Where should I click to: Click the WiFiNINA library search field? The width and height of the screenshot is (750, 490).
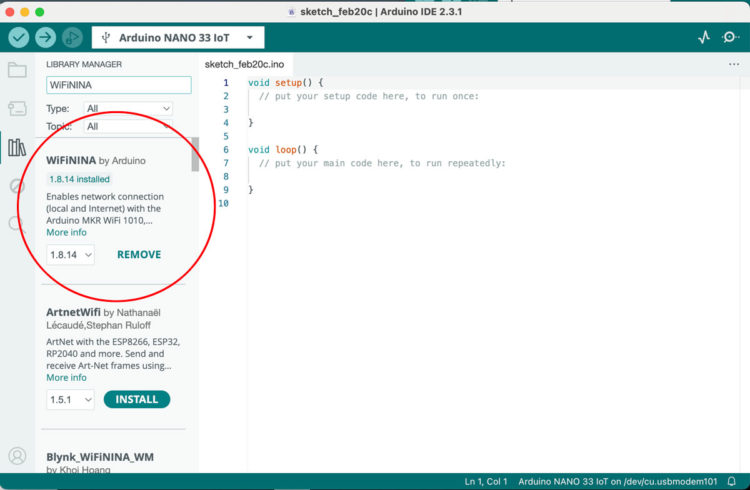[118, 86]
